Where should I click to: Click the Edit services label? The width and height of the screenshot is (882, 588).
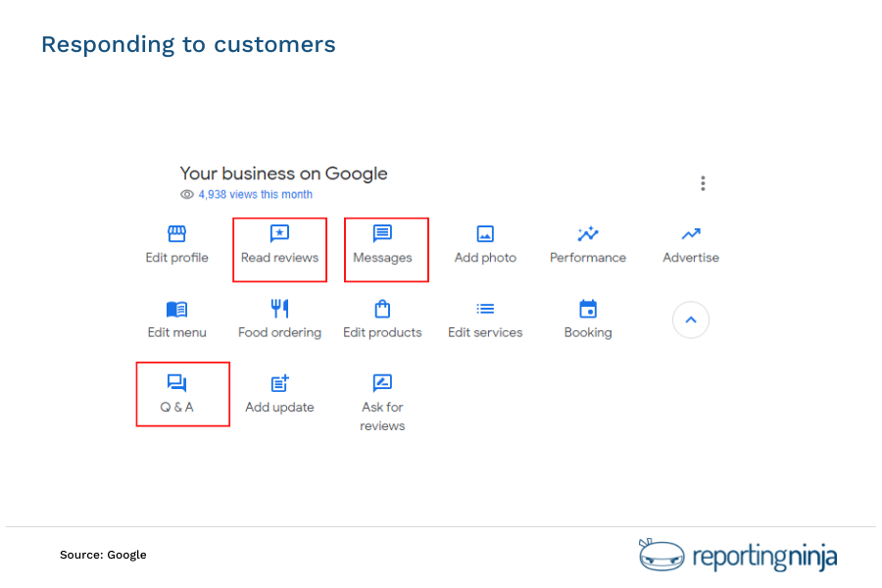[485, 332]
